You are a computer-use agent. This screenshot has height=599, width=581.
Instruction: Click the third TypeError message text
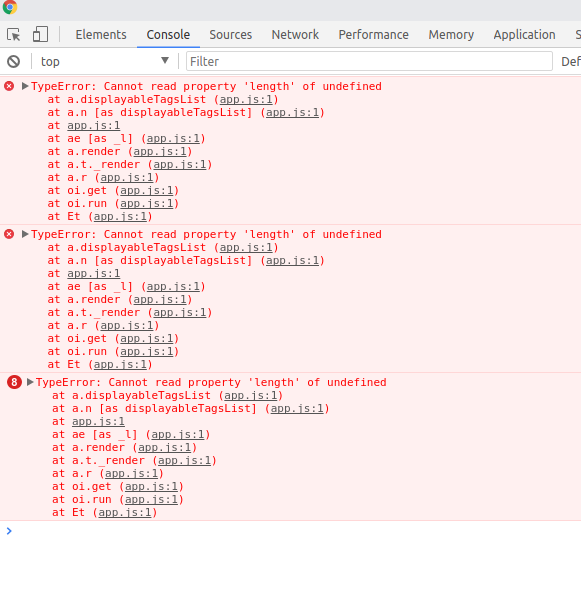tap(211, 382)
